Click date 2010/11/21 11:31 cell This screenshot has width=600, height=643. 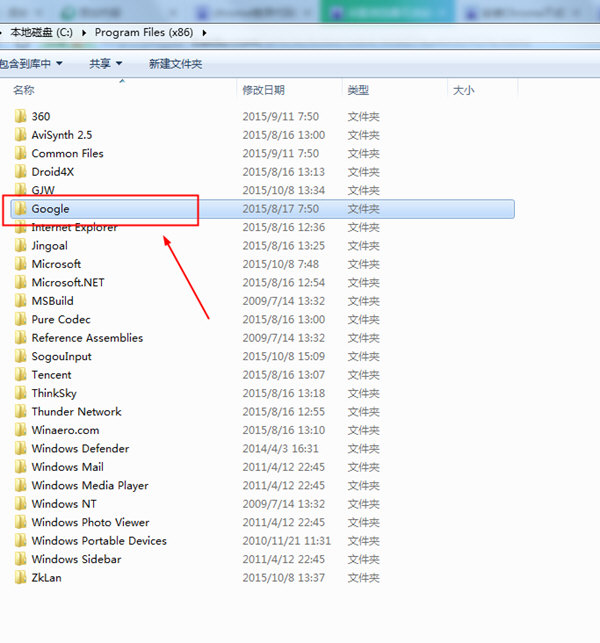[x=286, y=541]
